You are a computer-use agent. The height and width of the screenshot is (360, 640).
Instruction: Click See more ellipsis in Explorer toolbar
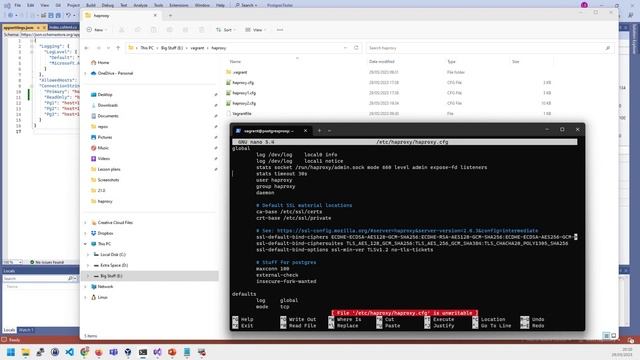pyautogui.click(x=280, y=30)
